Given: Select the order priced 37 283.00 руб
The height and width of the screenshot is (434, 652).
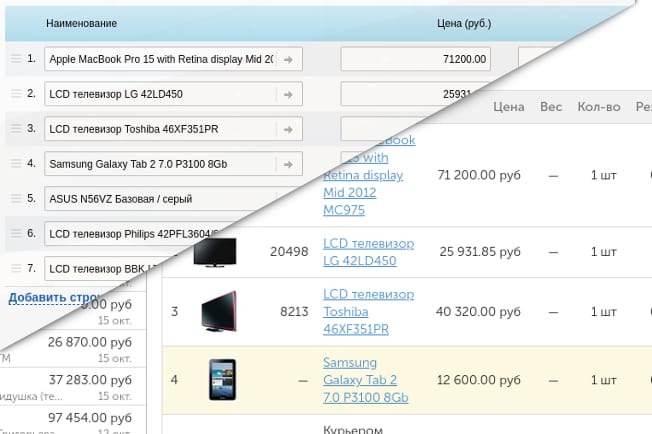Looking at the screenshot, I should 73,386.
